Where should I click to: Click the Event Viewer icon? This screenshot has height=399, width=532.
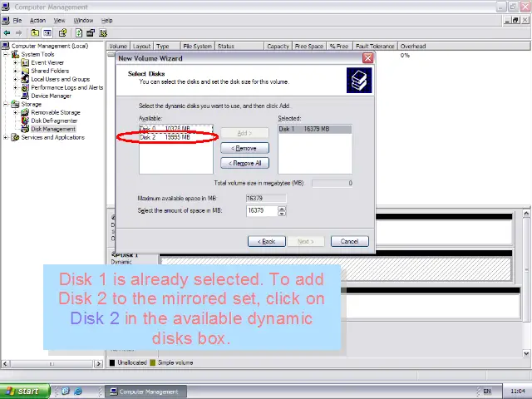[25, 63]
